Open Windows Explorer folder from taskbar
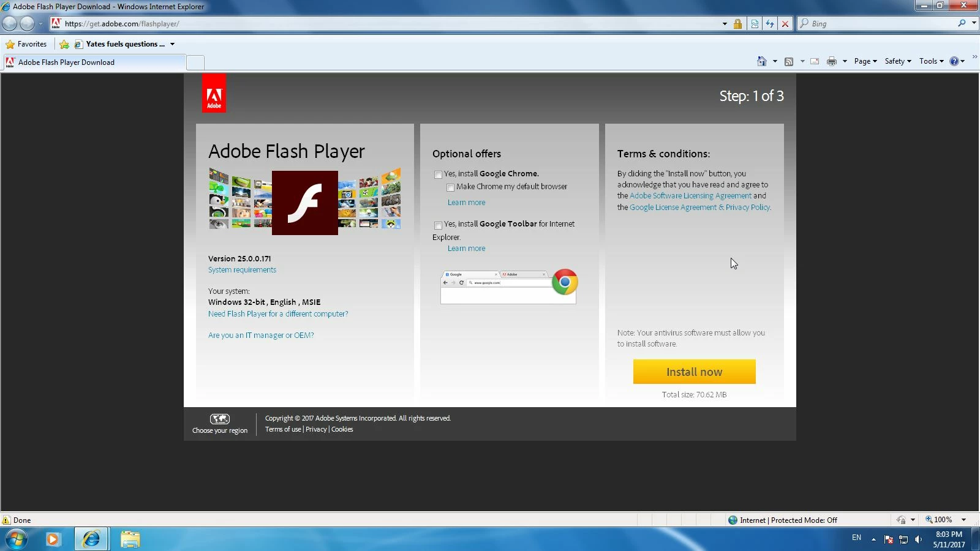 pyautogui.click(x=130, y=539)
